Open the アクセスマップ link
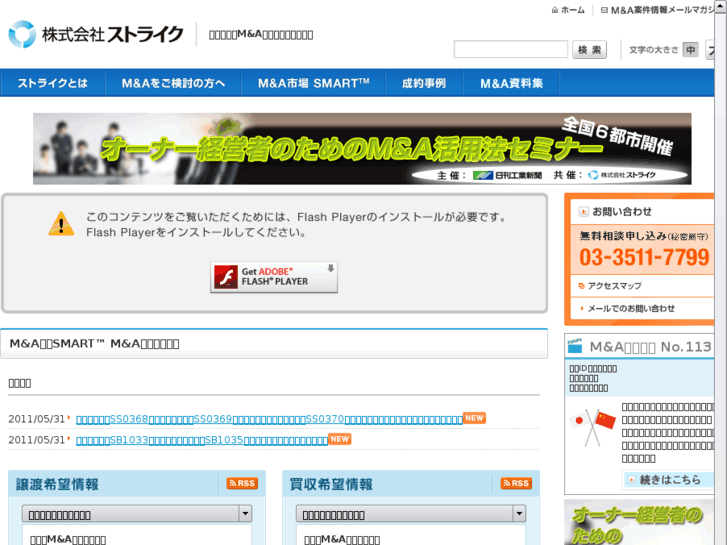727x545 pixels. coord(614,286)
